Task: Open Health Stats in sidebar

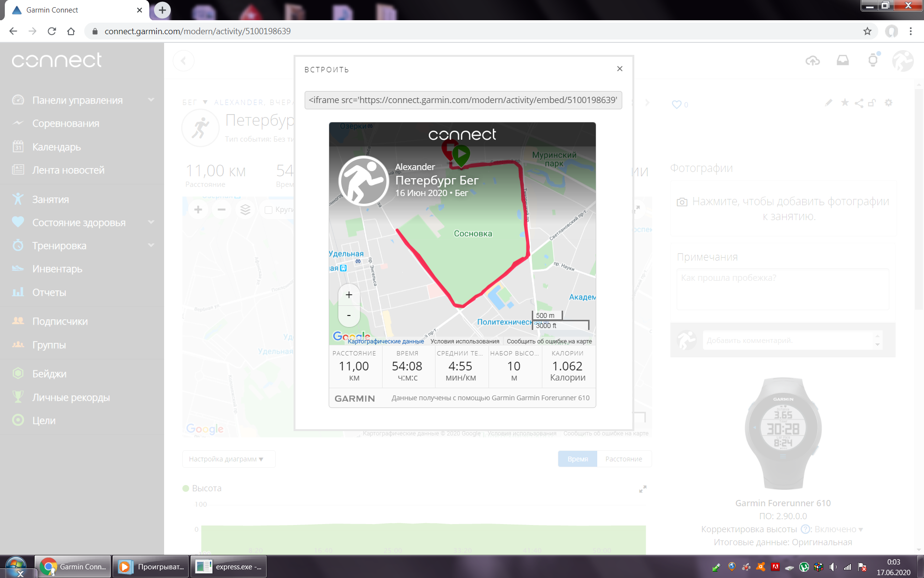Action: point(79,223)
